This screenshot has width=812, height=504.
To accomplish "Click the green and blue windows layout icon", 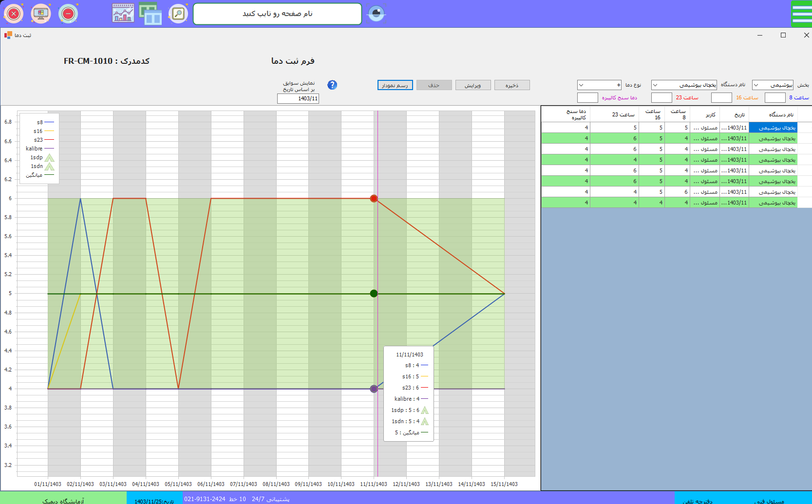I will tap(151, 14).
